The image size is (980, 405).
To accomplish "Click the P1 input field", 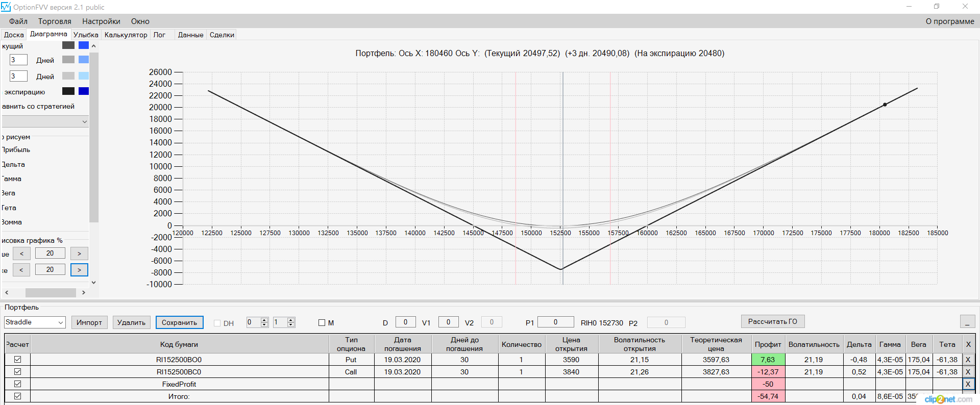I will click(555, 322).
